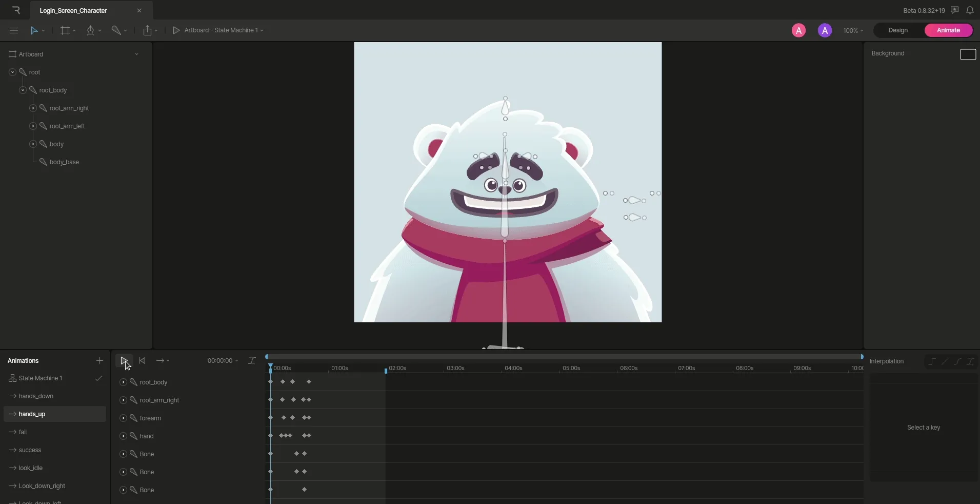Click the Background color swatch
Viewport: 980px width, 504px height.
[x=968, y=54]
